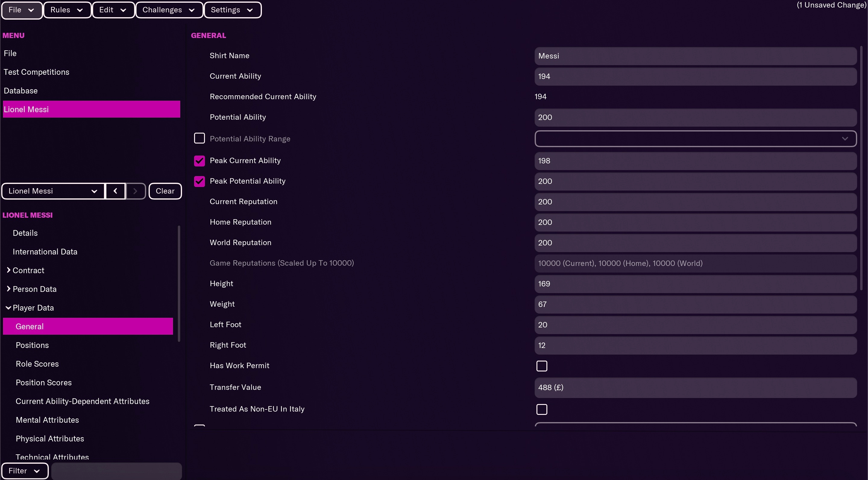
Task: Select Technical Attributes section
Action: [x=52, y=457]
